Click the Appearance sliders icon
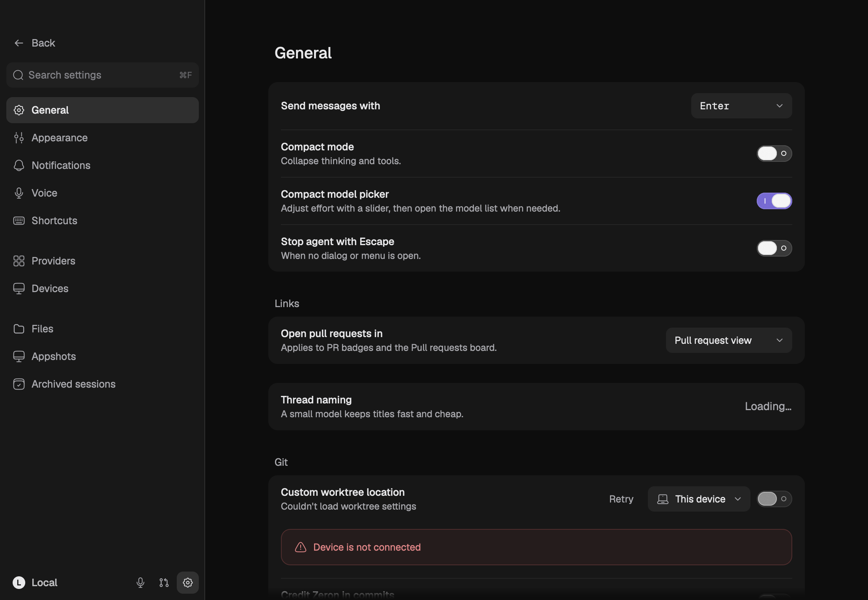868x600 pixels. click(19, 138)
